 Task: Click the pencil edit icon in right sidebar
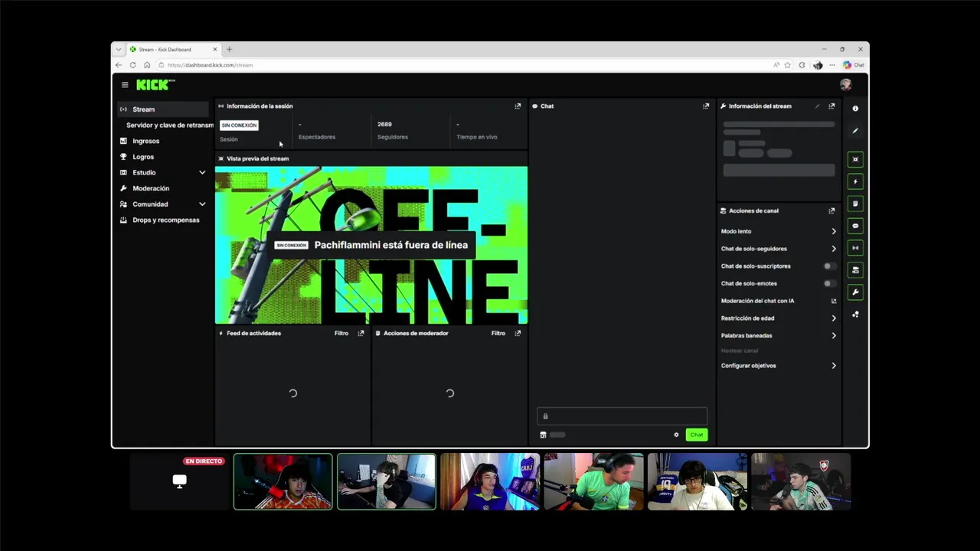coord(855,131)
